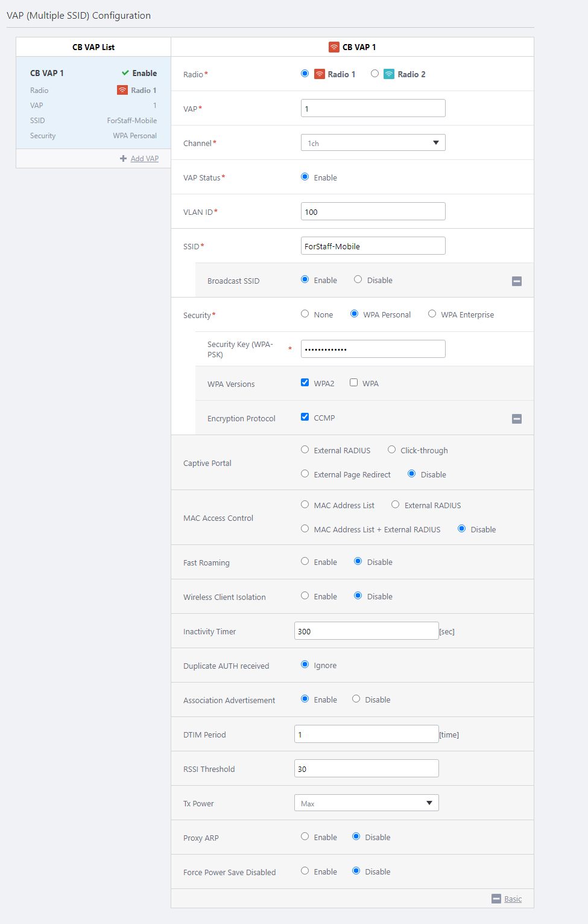588x924 pixels.
Task: Click the red Radio 1 wifi icon
Action: pos(320,74)
